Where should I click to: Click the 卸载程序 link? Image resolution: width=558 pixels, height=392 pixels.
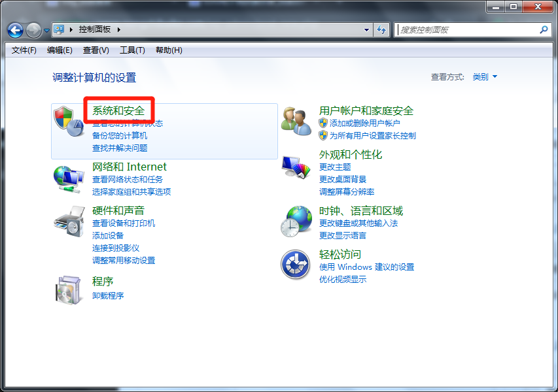108,296
